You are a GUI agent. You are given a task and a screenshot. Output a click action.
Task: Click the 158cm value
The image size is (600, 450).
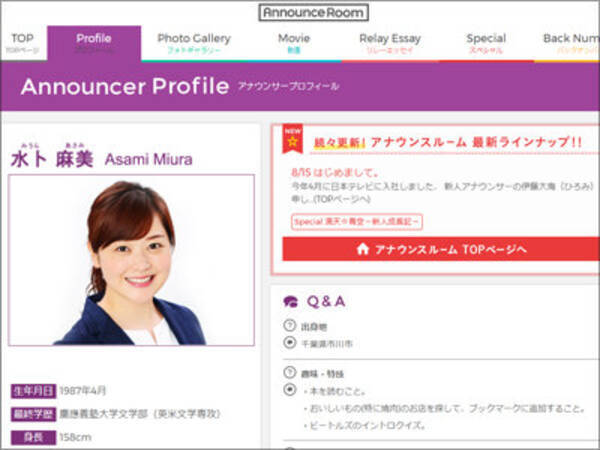pos(75,437)
